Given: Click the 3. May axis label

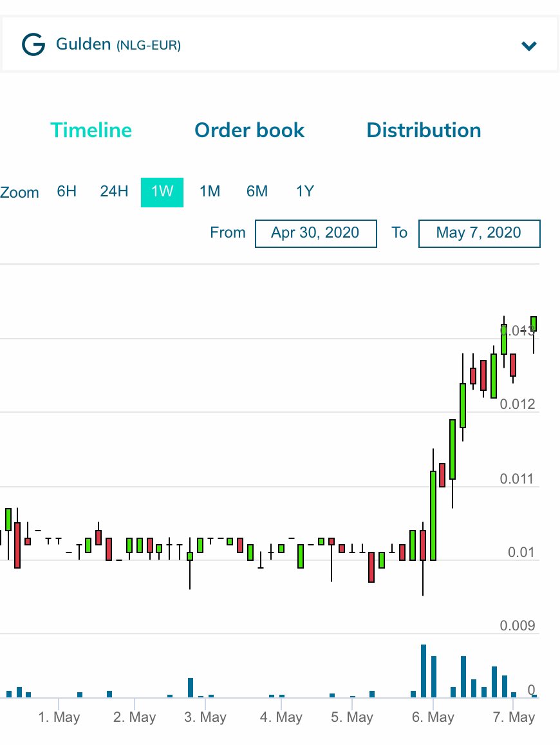Looking at the screenshot, I should 205,717.
